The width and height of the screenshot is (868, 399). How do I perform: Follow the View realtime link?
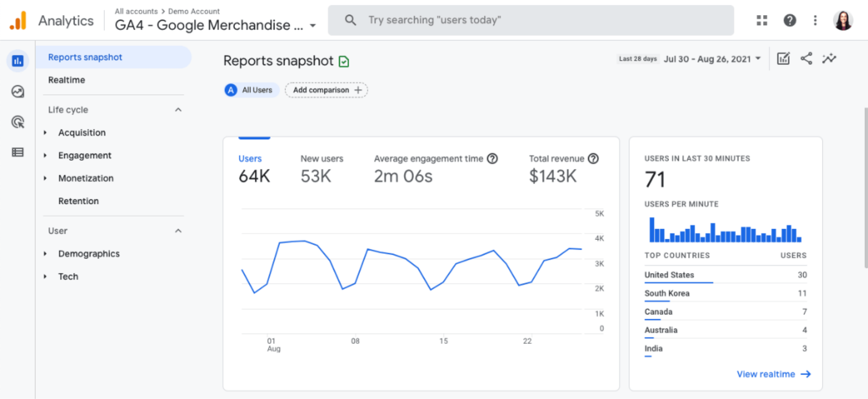point(773,374)
